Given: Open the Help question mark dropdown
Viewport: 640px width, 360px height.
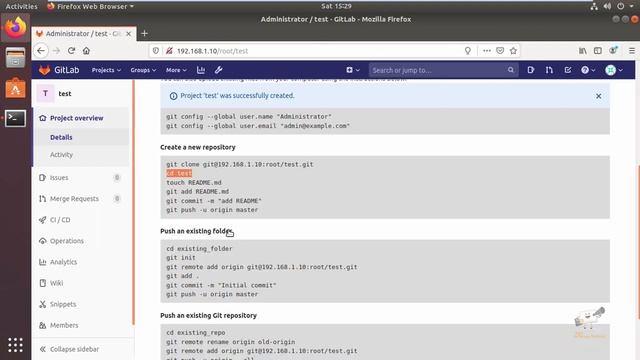Looking at the screenshot, I should tap(588, 70).
